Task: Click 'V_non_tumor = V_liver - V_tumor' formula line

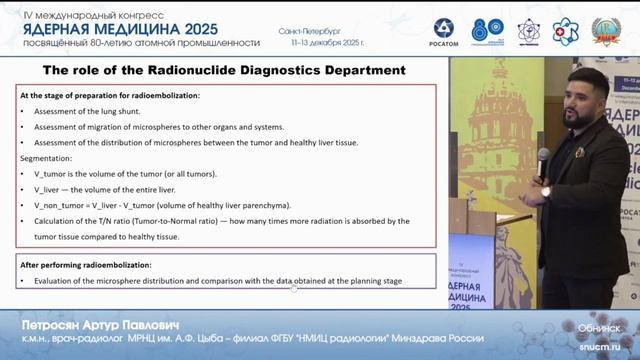Action: point(162,205)
